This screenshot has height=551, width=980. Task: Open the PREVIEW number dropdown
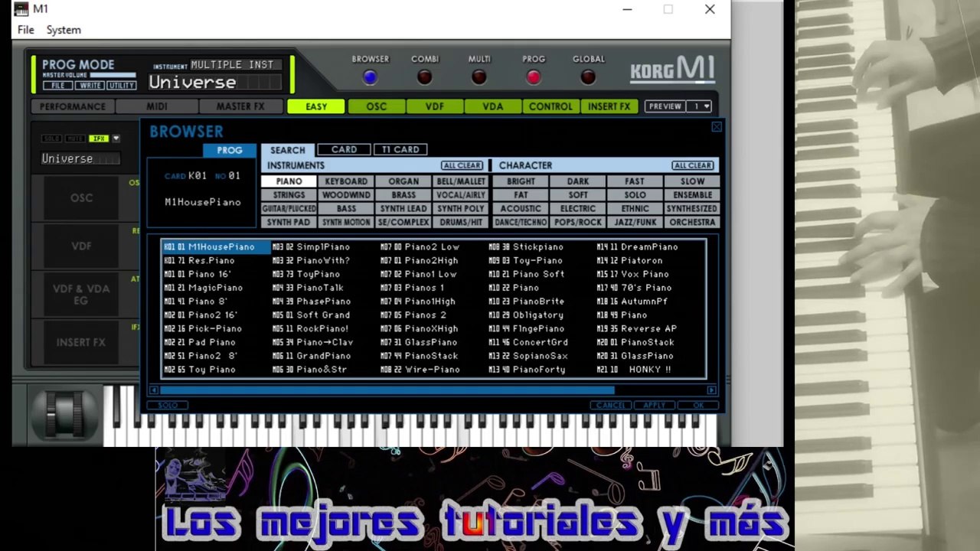point(699,106)
